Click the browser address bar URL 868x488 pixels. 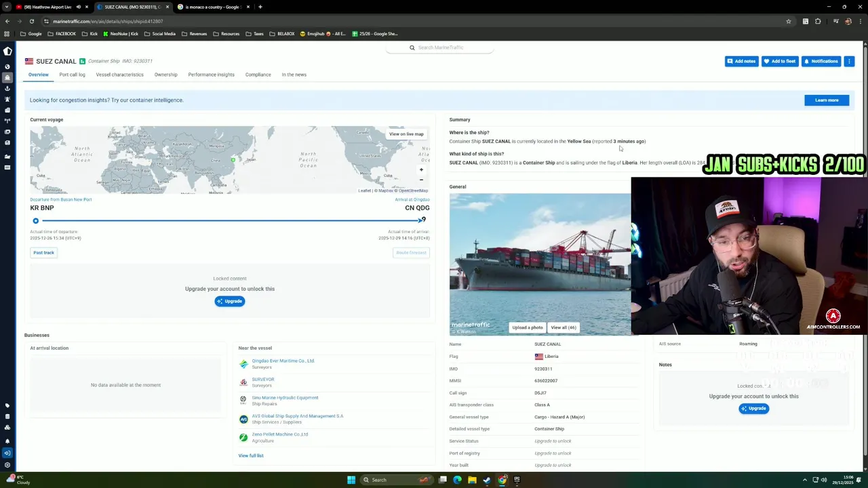108,21
